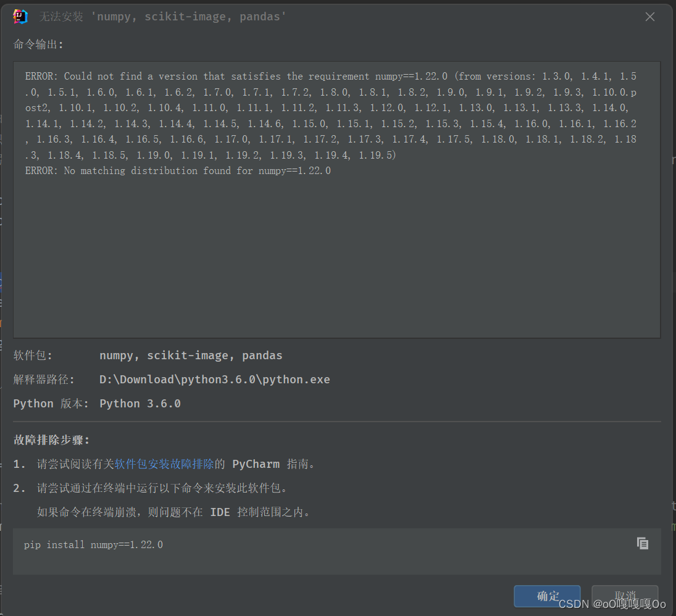676x616 pixels.
Task: Click troubleshooting step 2 terminal instruction text
Action: tap(162, 488)
